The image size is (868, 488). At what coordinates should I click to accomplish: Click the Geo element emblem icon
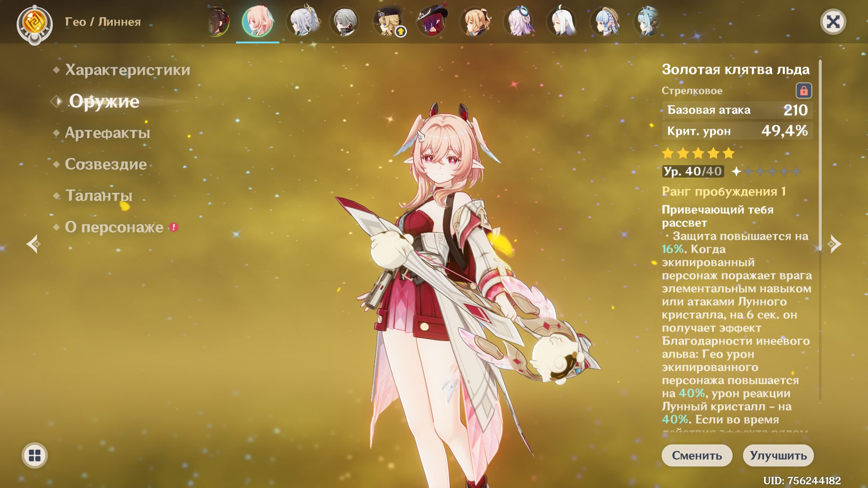tap(34, 23)
